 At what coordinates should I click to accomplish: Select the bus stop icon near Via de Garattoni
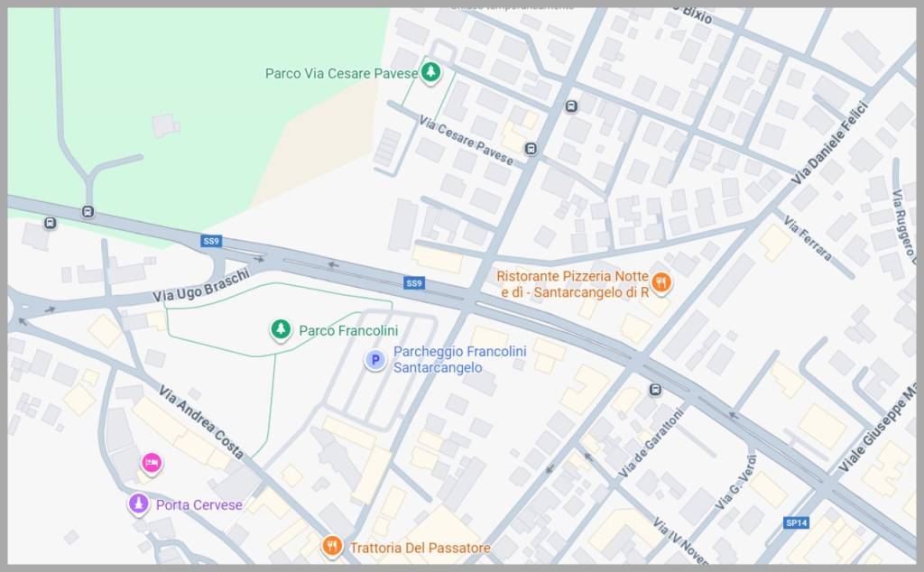click(x=655, y=390)
